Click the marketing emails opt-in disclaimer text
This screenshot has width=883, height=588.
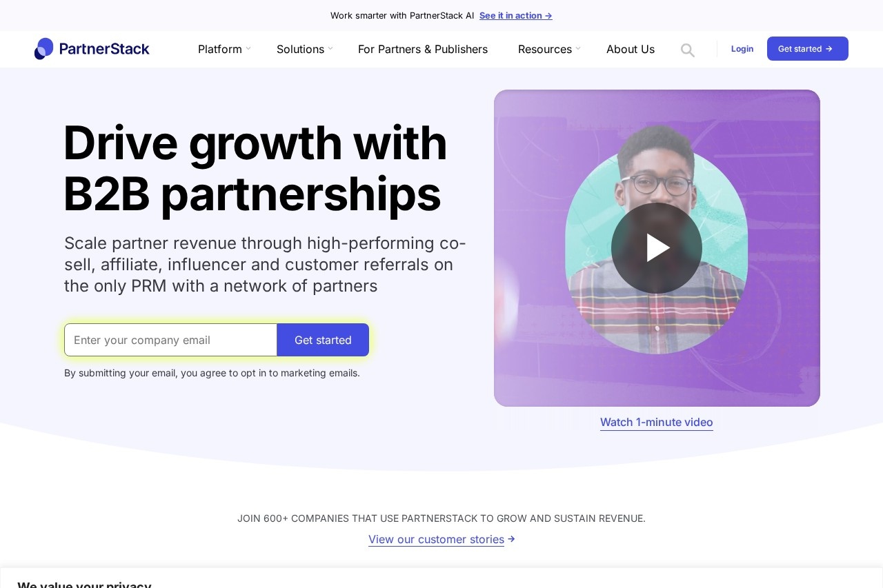point(212,373)
